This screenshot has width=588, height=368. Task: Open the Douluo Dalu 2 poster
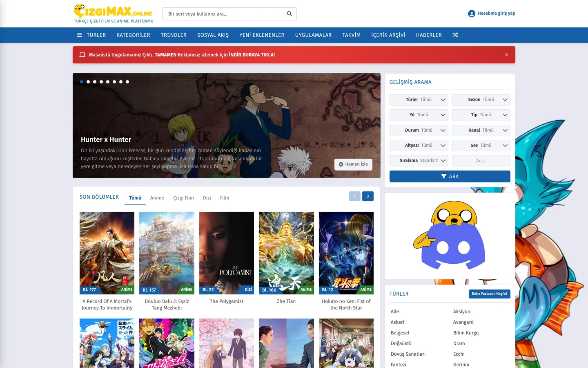click(167, 253)
